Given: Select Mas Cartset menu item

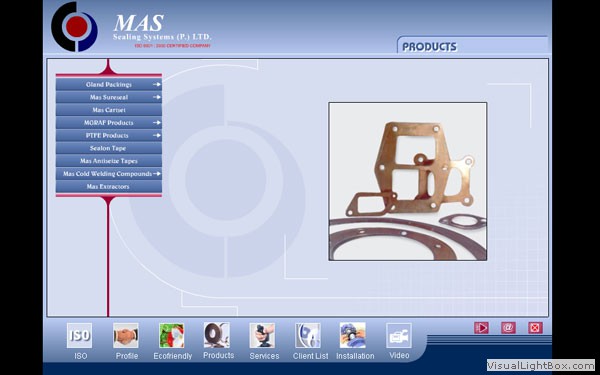Looking at the screenshot, I should point(109,110).
